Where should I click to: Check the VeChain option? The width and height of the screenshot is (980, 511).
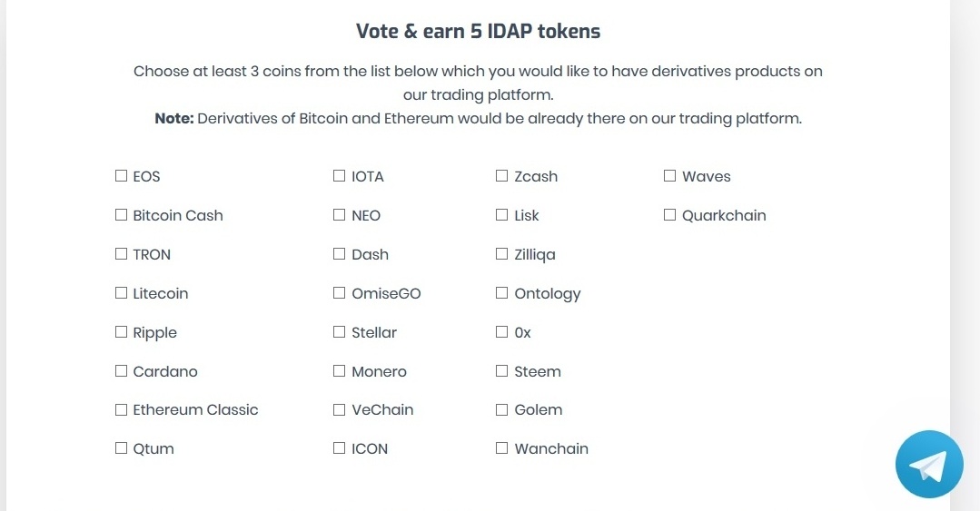tap(340, 410)
